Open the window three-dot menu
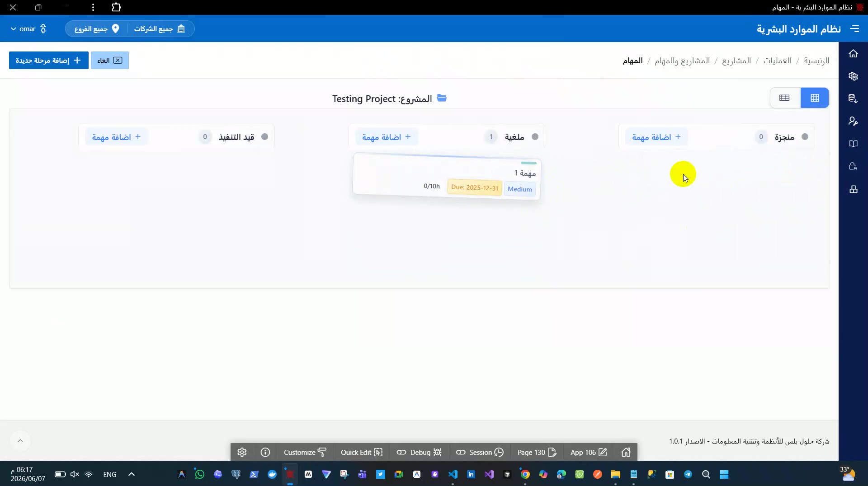Screen dimensions: 868x486 (93, 7)
